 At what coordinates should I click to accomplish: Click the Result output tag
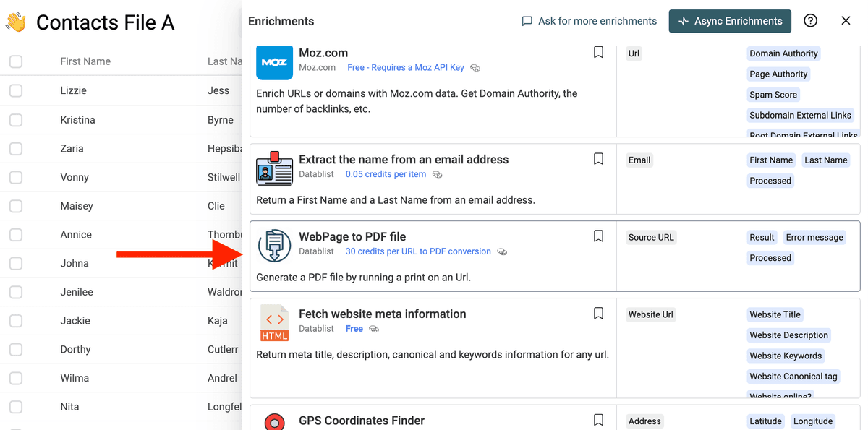pos(762,237)
